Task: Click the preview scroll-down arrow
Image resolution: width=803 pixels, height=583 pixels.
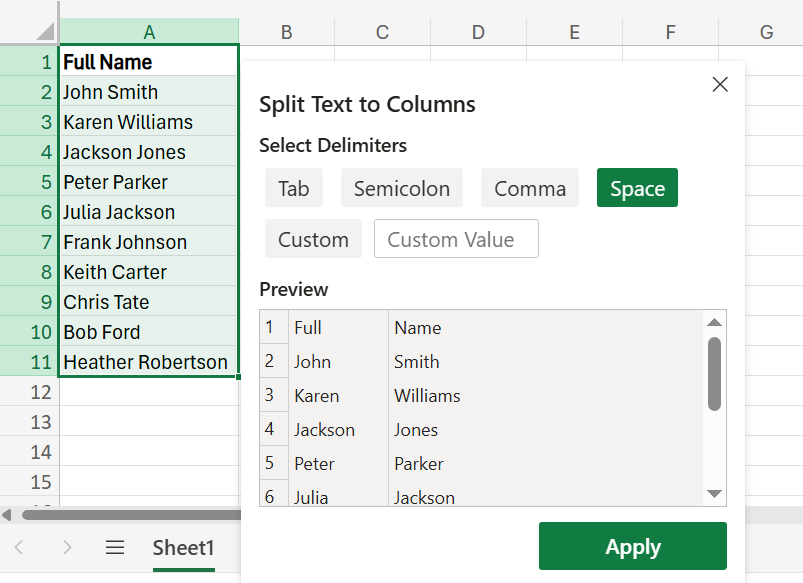Action: click(715, 492)
